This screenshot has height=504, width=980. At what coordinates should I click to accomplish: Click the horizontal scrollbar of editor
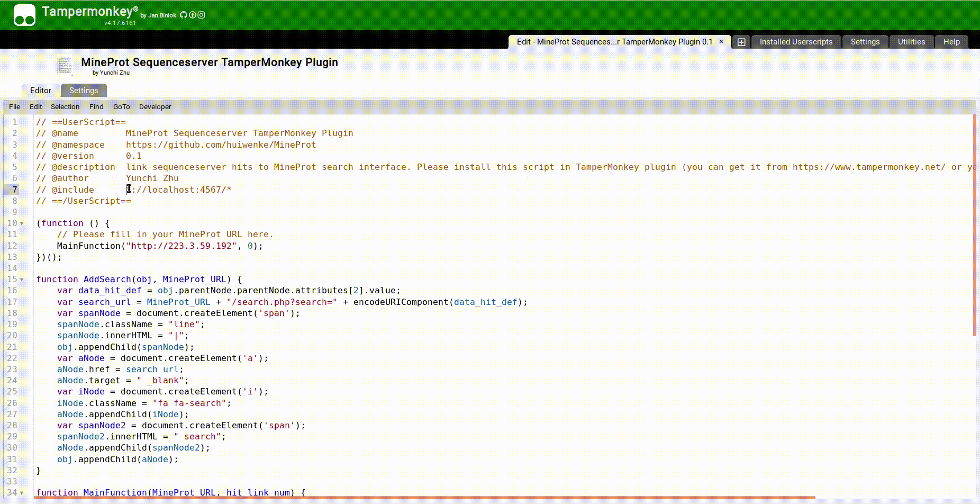click(425, 498)
